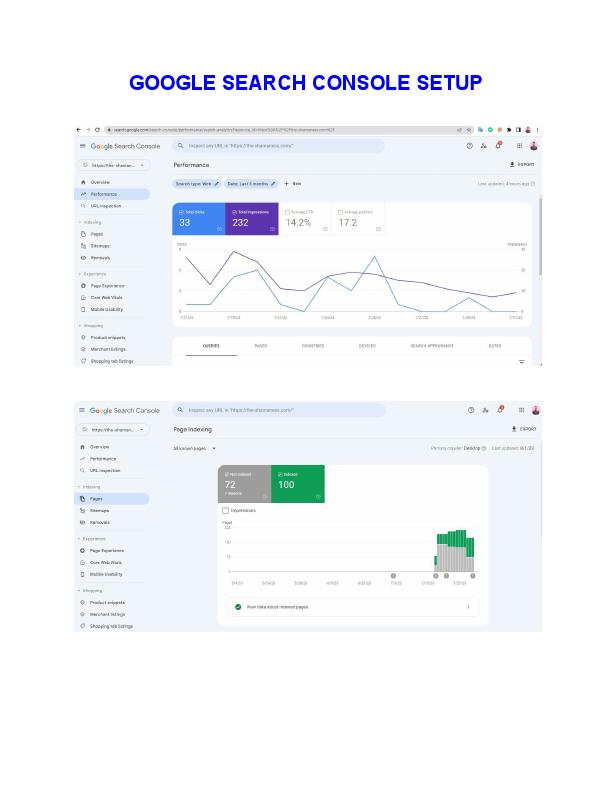The image size is (612, 792).
Task: Switch to QUERIES tab
Action: point(211,346)
